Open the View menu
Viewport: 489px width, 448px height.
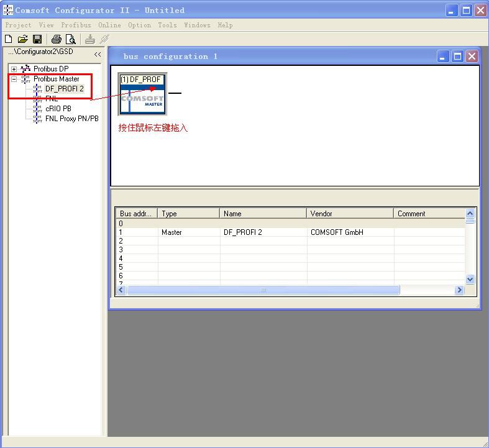46,25
